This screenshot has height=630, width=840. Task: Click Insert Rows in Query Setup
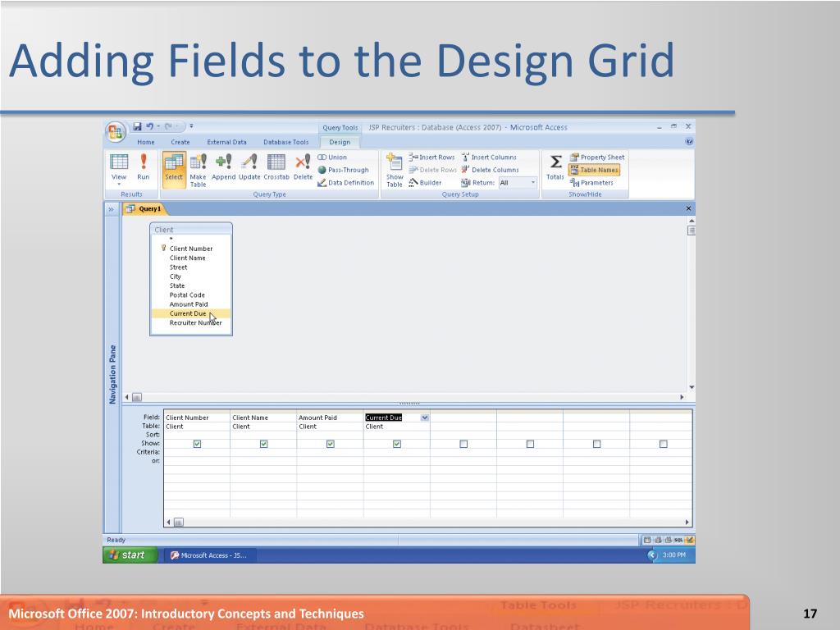pyautogui.click(x=431, y=157)
